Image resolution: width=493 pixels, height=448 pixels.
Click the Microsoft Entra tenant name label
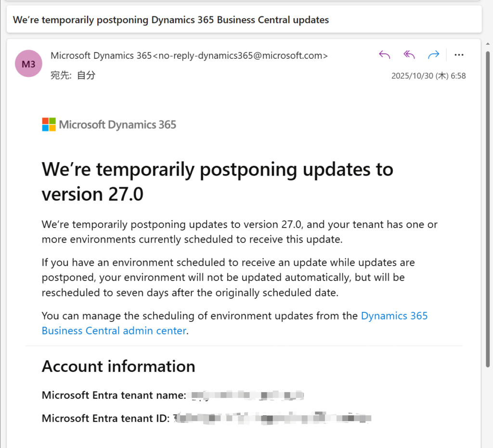click(114, 396)
